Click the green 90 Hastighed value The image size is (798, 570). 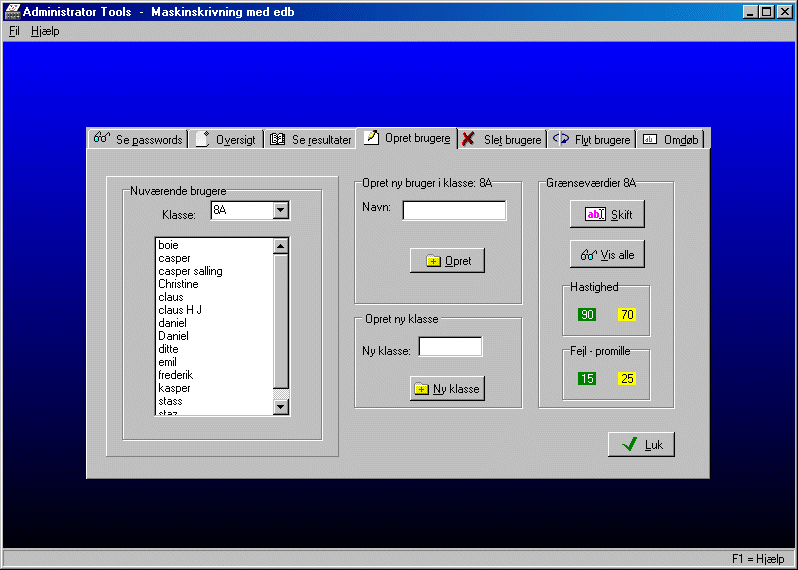tap(587, 315)
